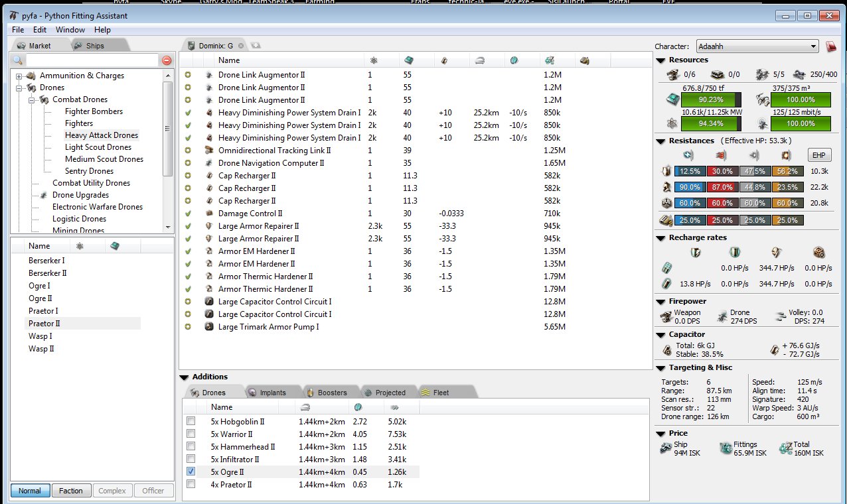The height and width of the screenshot is (504, 847).
Task: Click the Ship price icon in Price panel
Action: click(666, 449)
